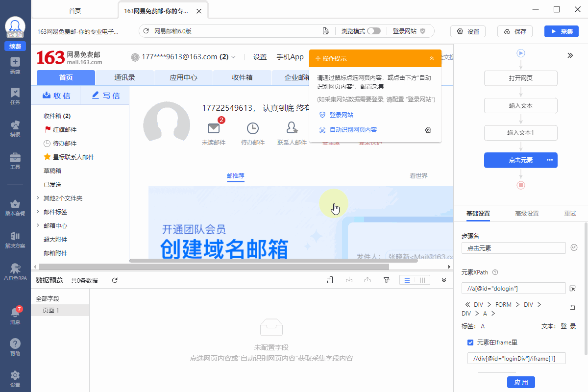Expand 邮箱中心 folder
588x392 pixels.
[x=38, y=225]
